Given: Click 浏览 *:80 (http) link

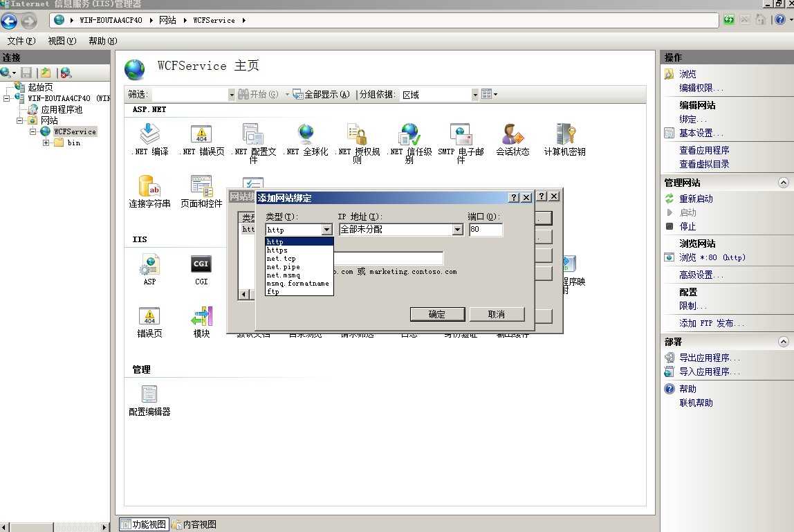Looking at the screenshot, I should (x=712, y=257).
